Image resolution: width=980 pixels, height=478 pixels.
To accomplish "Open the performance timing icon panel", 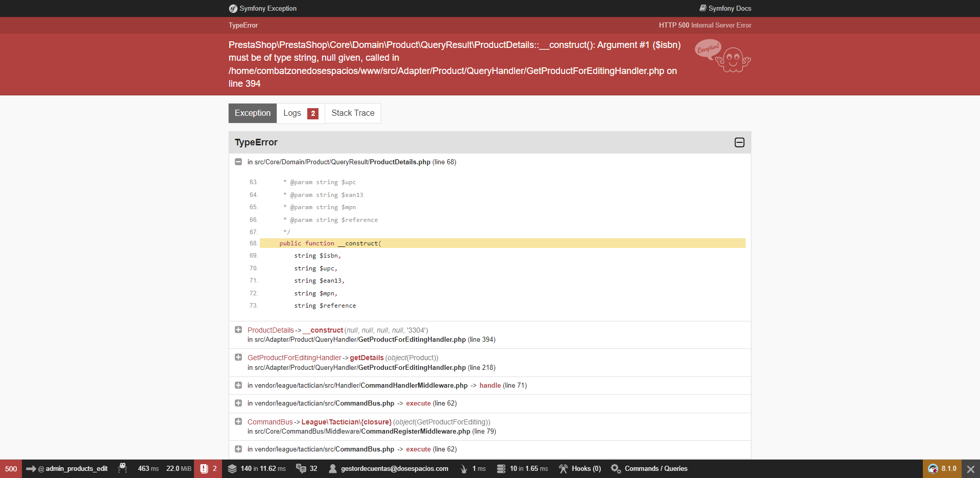I will [122, 469].
